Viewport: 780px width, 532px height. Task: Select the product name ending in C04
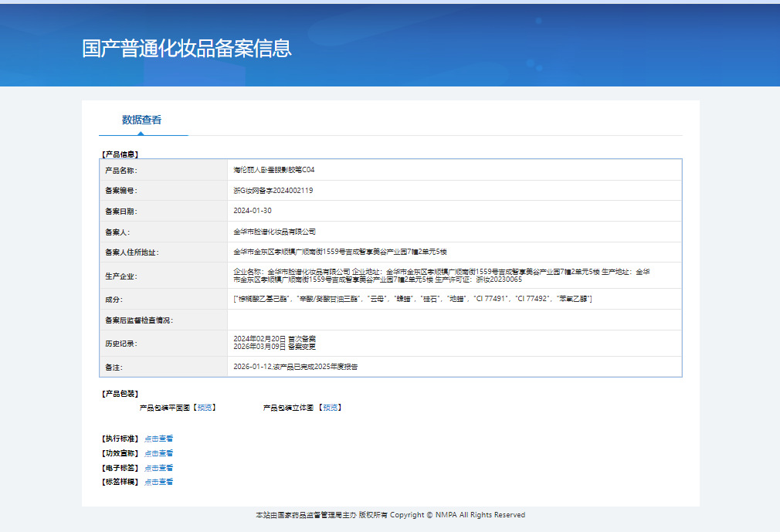[x=274, y=170]
